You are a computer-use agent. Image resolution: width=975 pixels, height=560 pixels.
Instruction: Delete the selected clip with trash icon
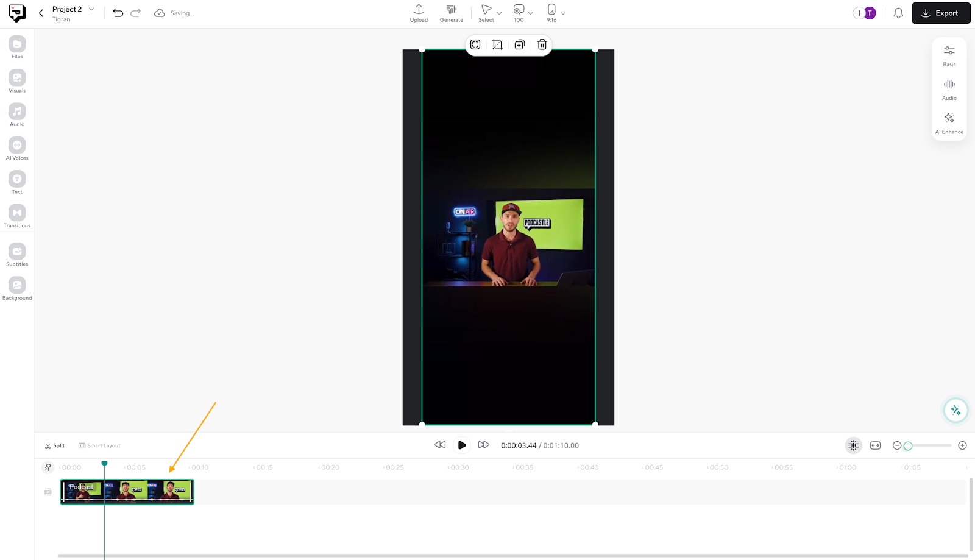click(x=542, y=44)
